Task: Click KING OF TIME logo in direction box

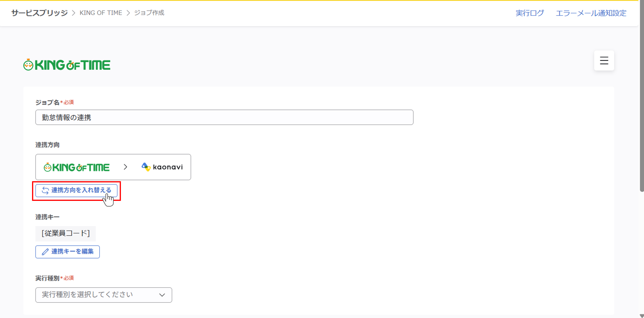Action: click(x=77, y=167)
